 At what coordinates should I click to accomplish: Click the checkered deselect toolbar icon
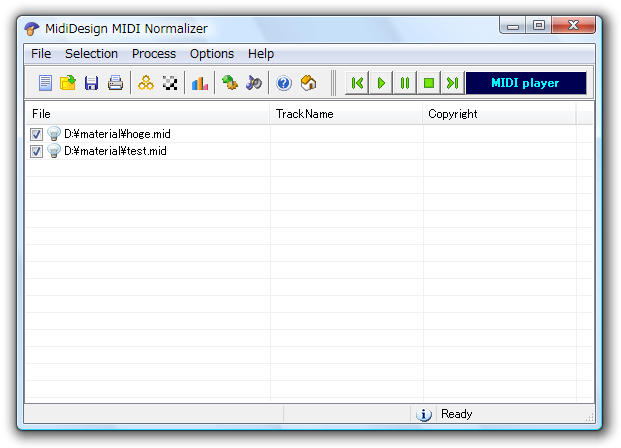(x=170, y=83)
